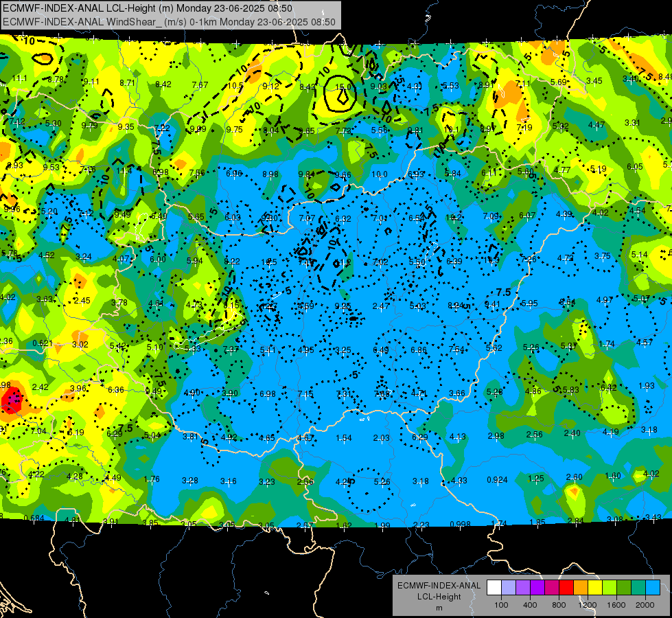
Task: Click the legend label 800
Action: pos(559,605)
